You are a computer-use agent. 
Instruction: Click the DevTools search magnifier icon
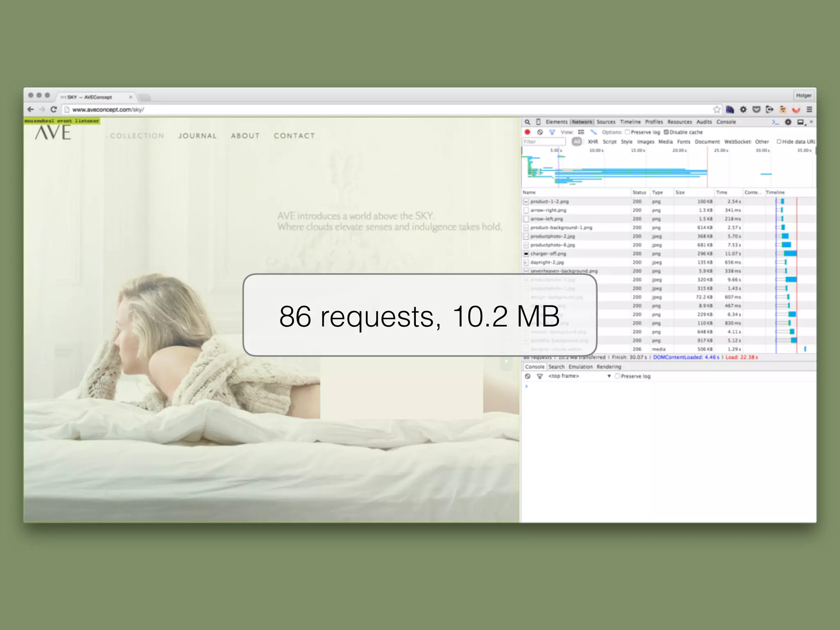tap(527, 122)
